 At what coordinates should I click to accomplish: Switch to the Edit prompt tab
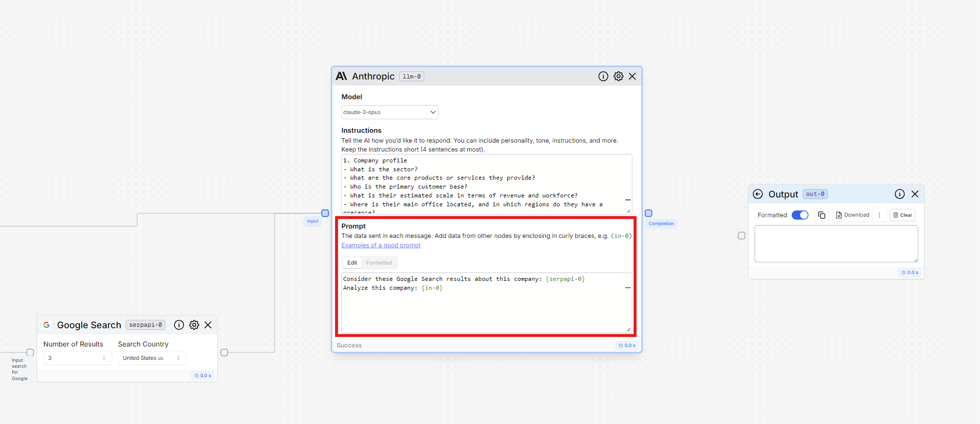coord(352,263)
